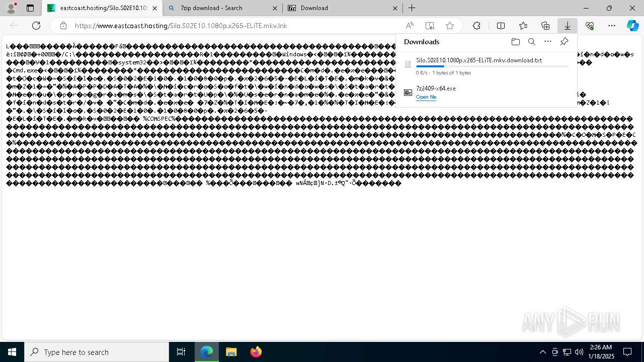Image resolution: width=644 pixels, height=362 pixels.
Task: Open a new tab with plus button
Action: pos(412,8)
